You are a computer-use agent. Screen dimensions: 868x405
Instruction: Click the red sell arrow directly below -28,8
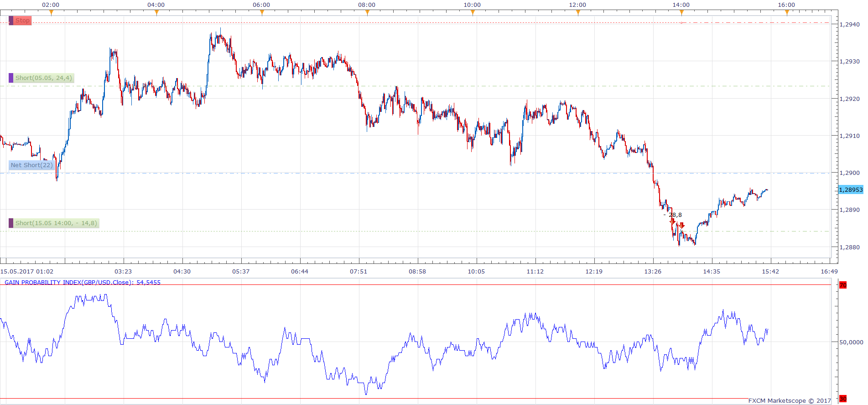(x=672, y=221)
